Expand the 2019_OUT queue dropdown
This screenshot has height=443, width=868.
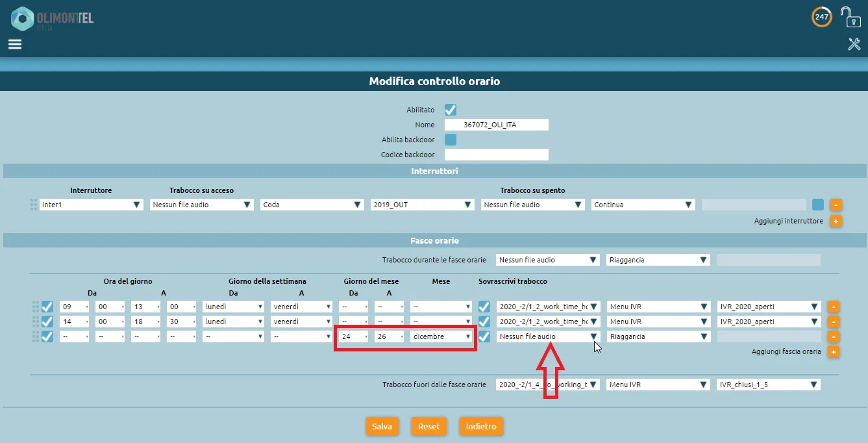[422, 205]
